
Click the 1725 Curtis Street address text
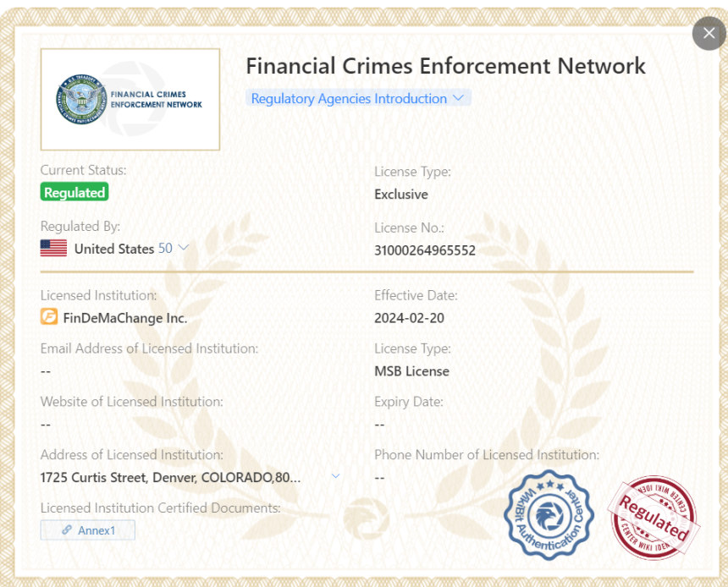[170, 477]
